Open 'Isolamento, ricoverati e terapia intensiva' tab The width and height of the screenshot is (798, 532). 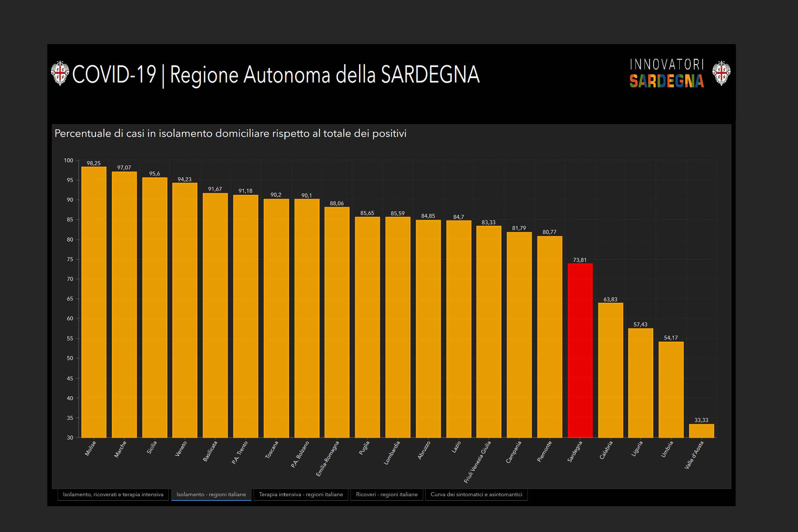coord(113,494)
